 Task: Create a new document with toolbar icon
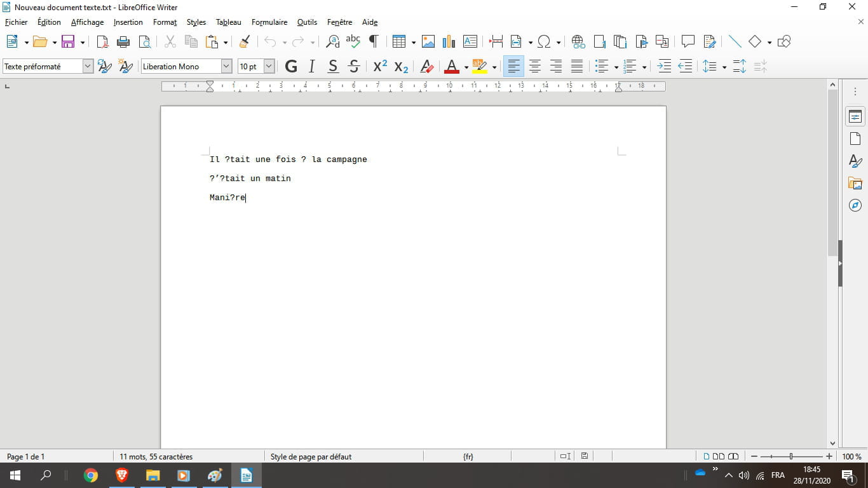12,42
